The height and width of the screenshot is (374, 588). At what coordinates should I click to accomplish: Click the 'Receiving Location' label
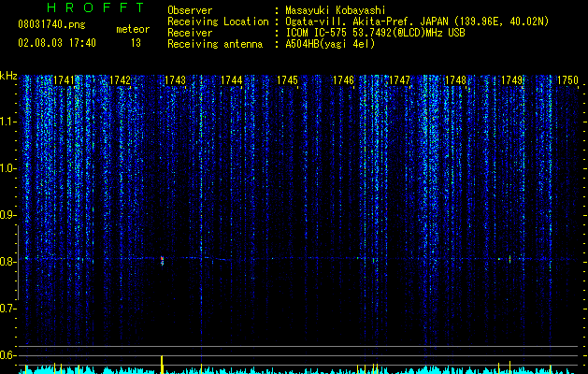[x=218, y=22]
